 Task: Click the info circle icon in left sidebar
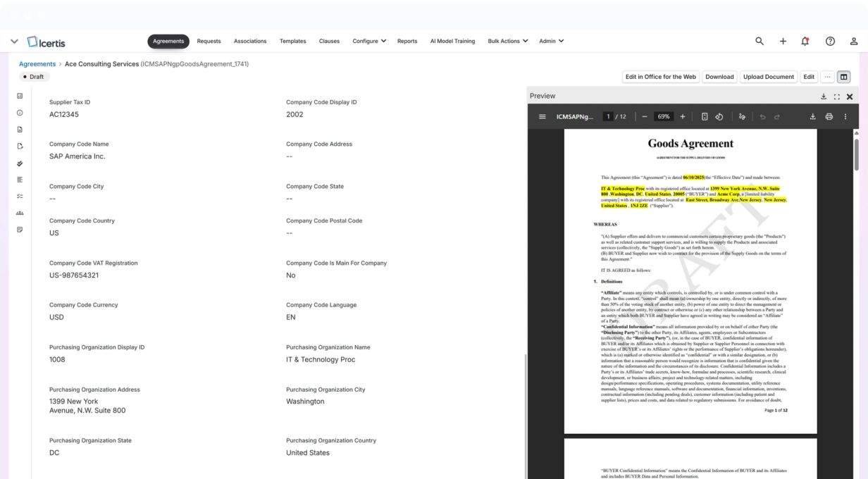(20, 113)
